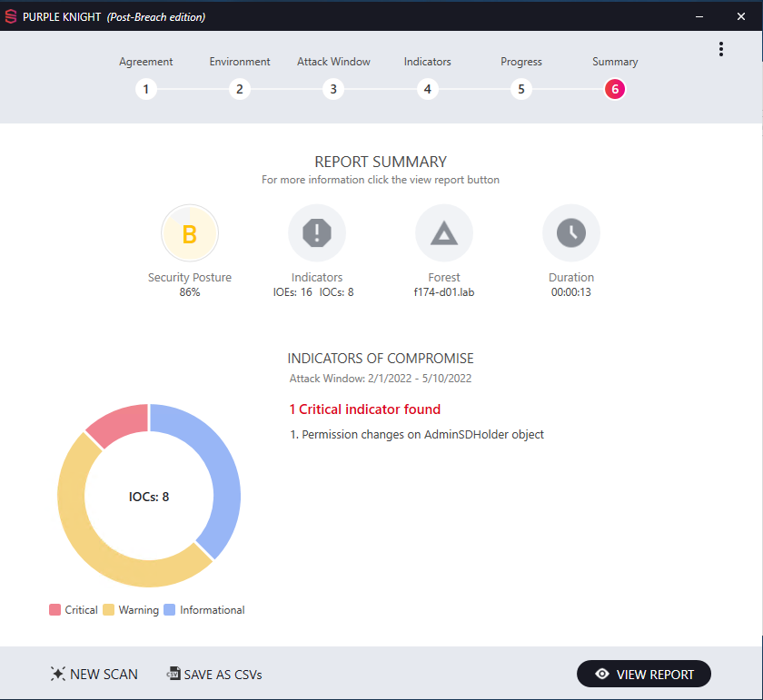Click the 'Informational' legend label
763x700 pixels.
tap(213, 610)
